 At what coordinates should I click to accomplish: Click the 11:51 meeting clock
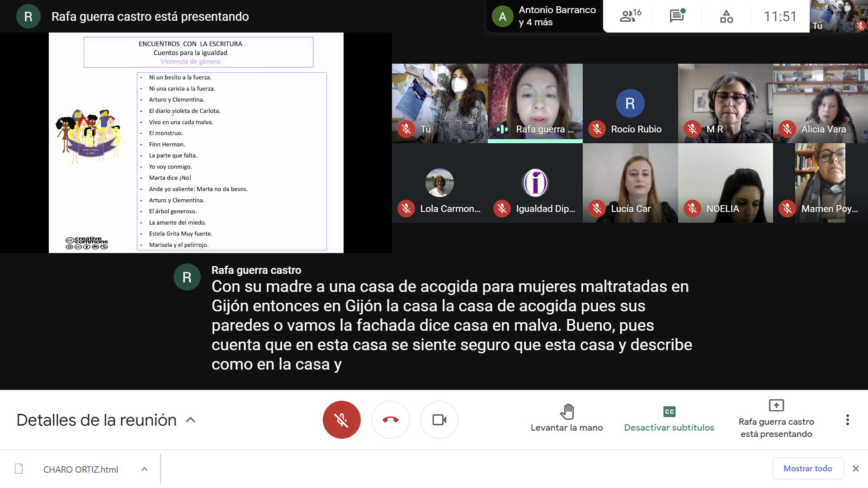780,16
